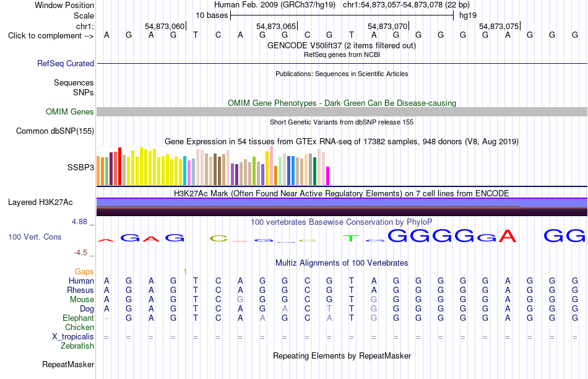Click 'Multiz Alignments of 100 Vertebrates' title

point(342,263)
